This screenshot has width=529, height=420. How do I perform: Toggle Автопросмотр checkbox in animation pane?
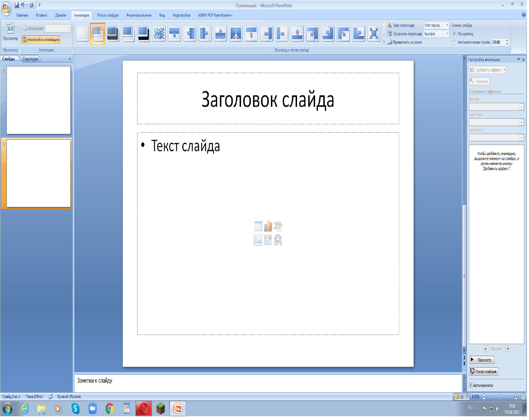(x=471, y=385)
